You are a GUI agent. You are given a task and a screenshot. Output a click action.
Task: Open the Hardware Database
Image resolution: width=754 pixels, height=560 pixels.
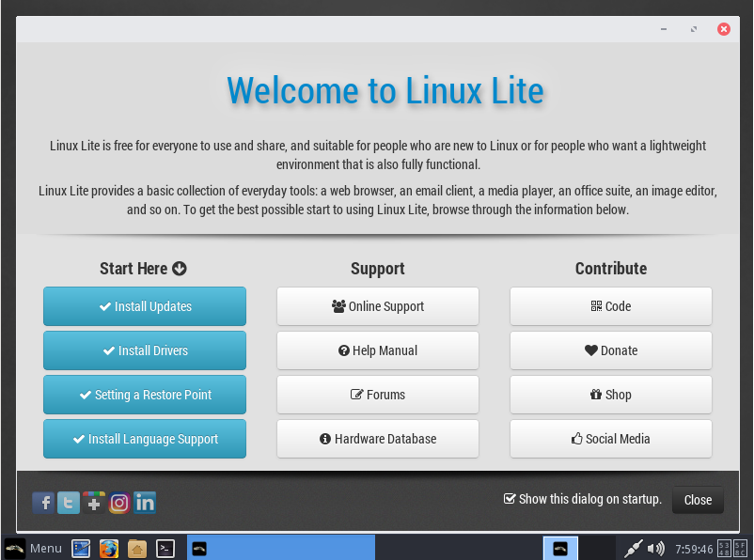coord(378,439)
